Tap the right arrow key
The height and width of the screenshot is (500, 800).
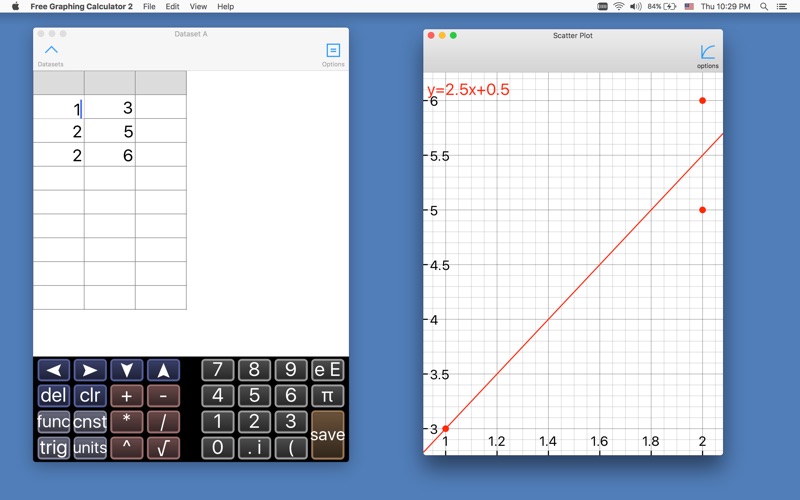[x=90, y=370]
